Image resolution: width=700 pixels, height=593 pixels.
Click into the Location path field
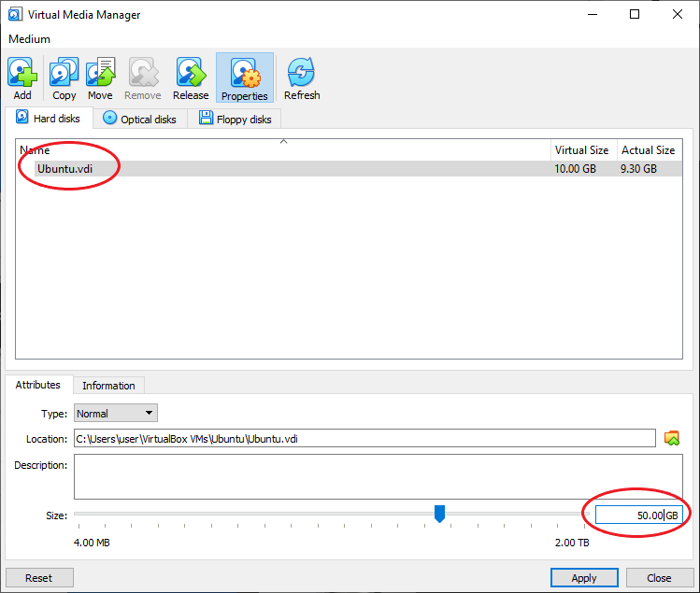[x=364, y=438]
